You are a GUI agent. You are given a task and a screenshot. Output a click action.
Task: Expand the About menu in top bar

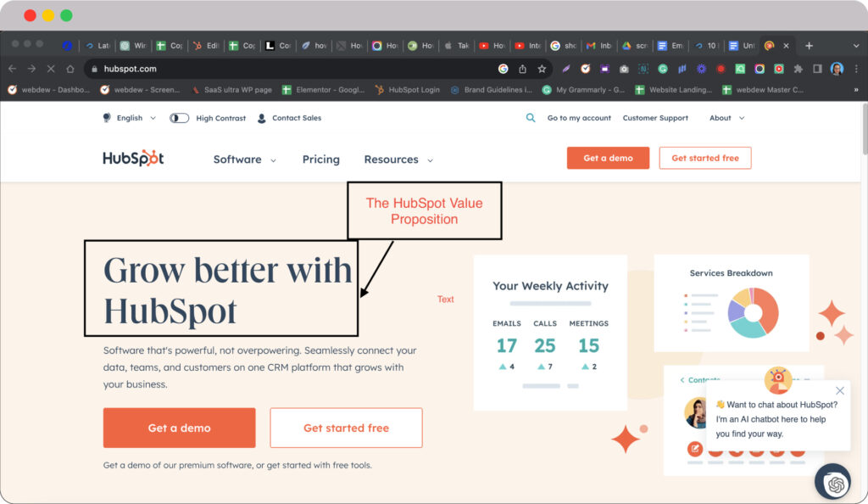(x=726, y=118)
